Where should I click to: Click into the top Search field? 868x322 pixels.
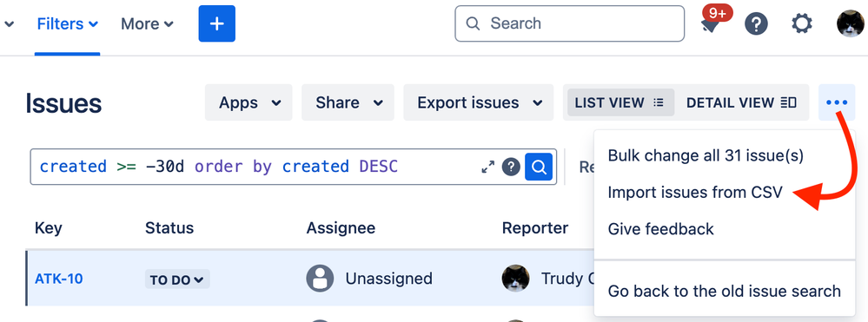point(570,23)
